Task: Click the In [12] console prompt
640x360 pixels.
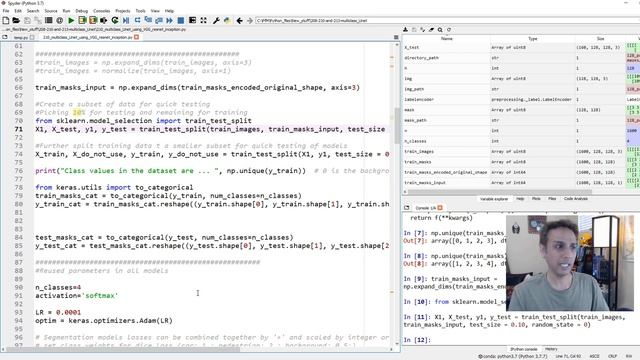Action: tap(417, 340)
